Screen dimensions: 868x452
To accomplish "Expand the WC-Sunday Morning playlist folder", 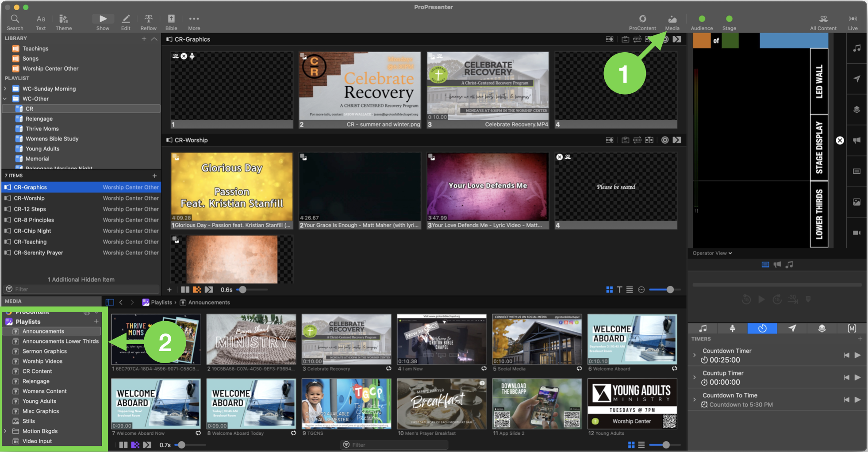I will (x=5, y=88).
